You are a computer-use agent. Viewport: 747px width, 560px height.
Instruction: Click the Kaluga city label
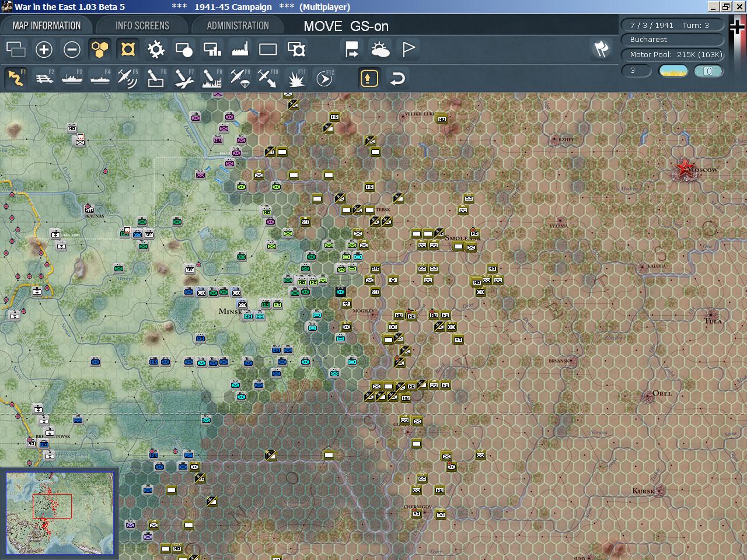[x=657, y=266]
